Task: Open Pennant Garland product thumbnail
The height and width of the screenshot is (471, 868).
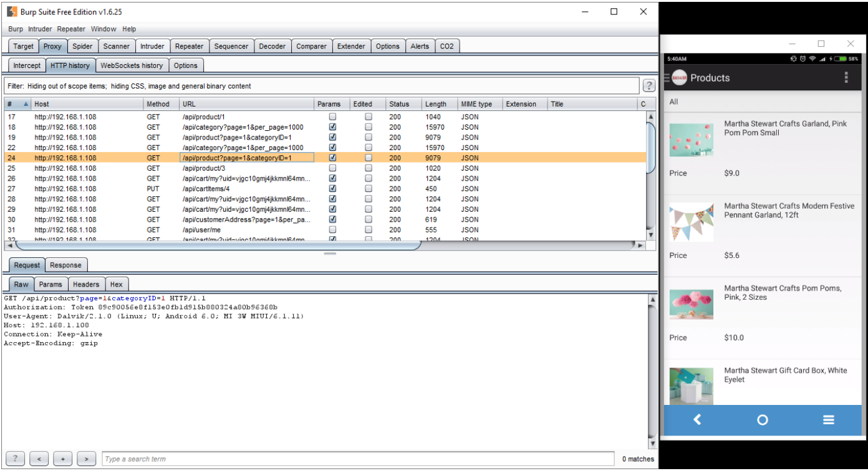Action: [691, 222]
